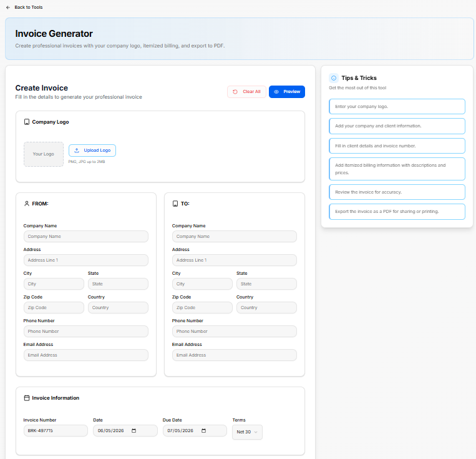Click the reset icon in Clear All
The width and height of the screenshot is (476, 459).
235,92
